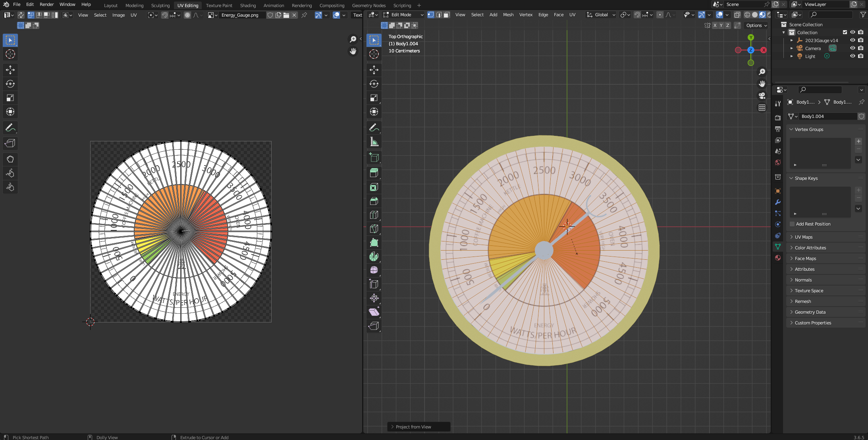Expand the Geometry Data panel

826,312
